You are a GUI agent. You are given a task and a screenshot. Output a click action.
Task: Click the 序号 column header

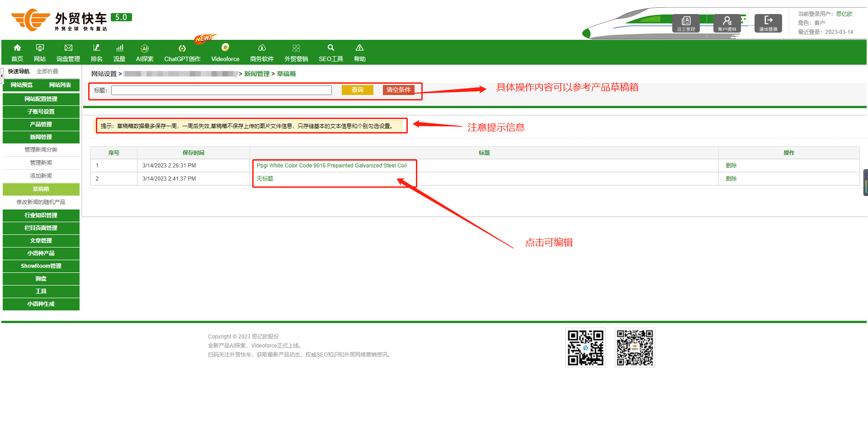pos(114,153)
